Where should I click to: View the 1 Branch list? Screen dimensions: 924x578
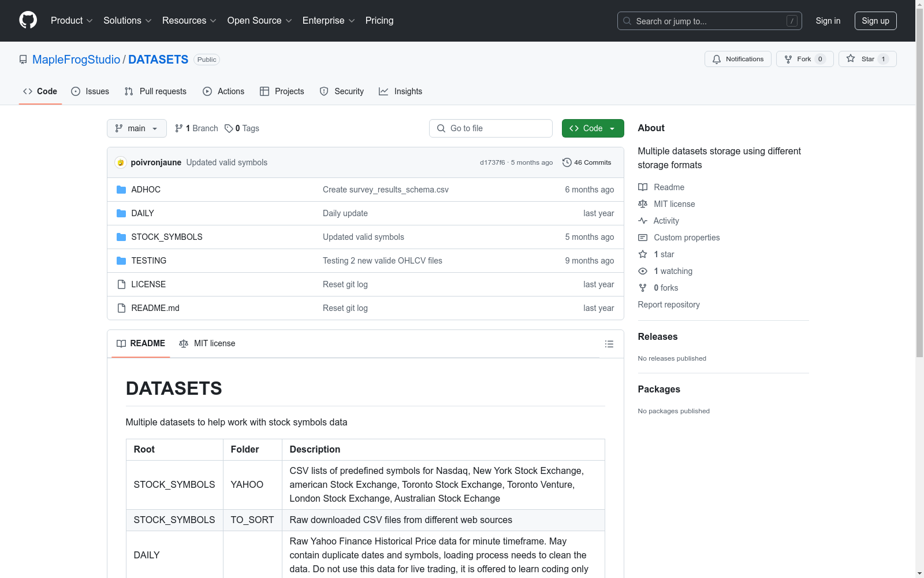tap(196, 128)
